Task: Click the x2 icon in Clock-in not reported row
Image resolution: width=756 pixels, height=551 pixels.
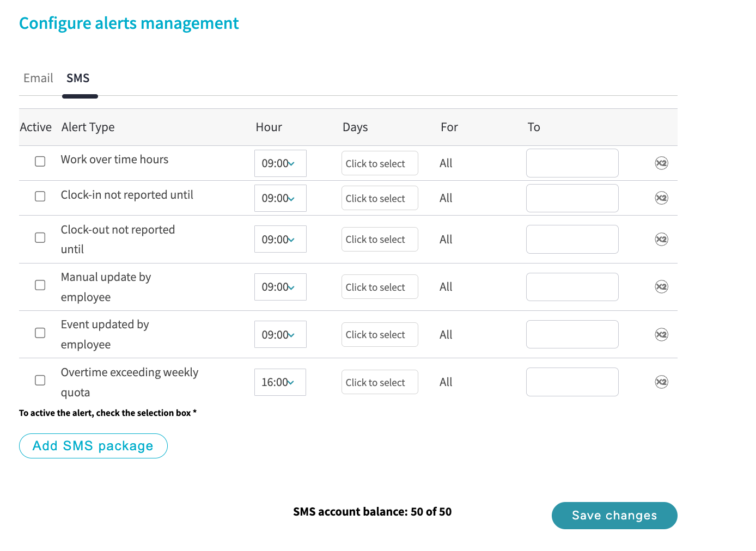Action: (661, 198)
